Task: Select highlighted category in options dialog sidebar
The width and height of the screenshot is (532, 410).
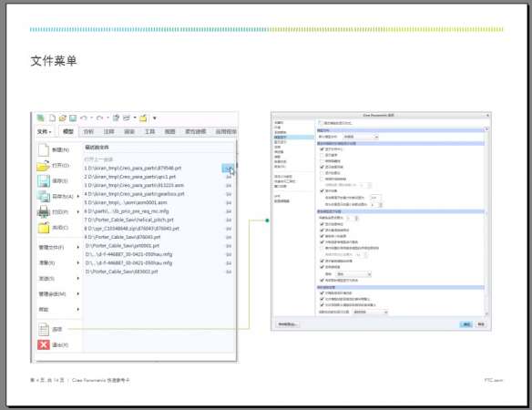Action: pos(293,137)
